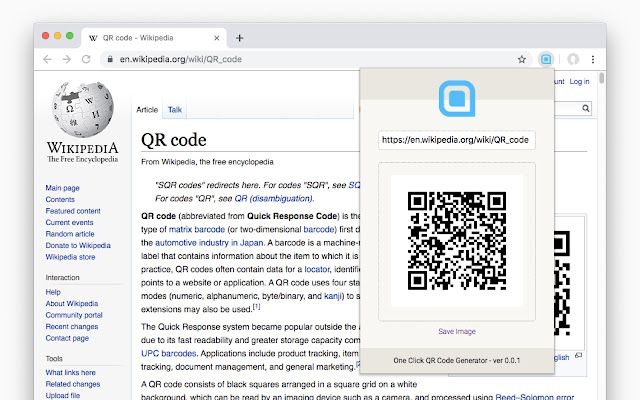
Task: Follow the automotive industry in Japan link
Action: (209, 243)
